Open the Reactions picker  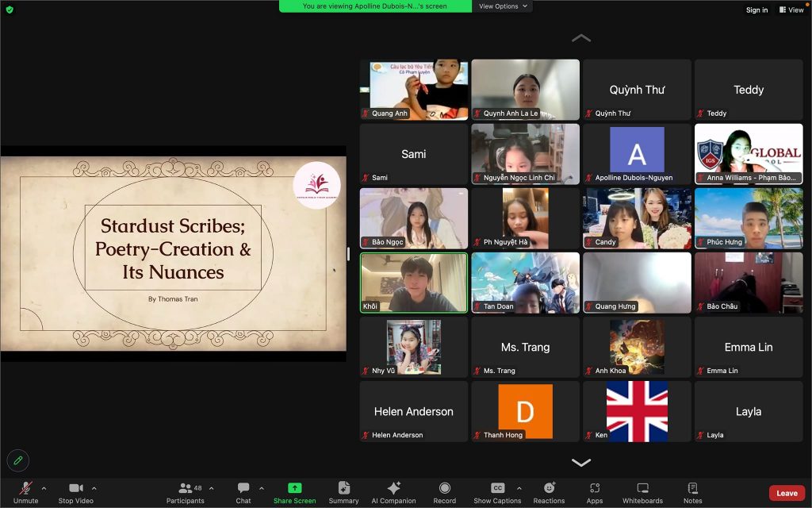point(549,491)
